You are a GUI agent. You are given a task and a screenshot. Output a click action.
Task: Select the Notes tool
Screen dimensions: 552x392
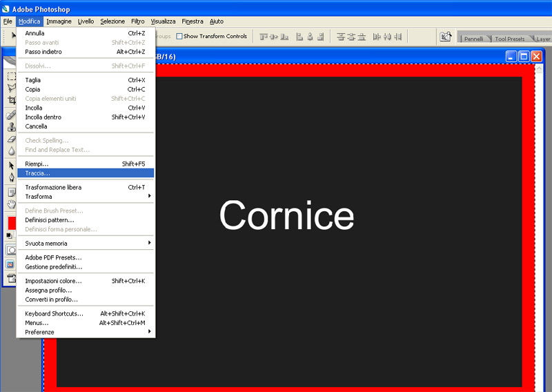point(12,192)
